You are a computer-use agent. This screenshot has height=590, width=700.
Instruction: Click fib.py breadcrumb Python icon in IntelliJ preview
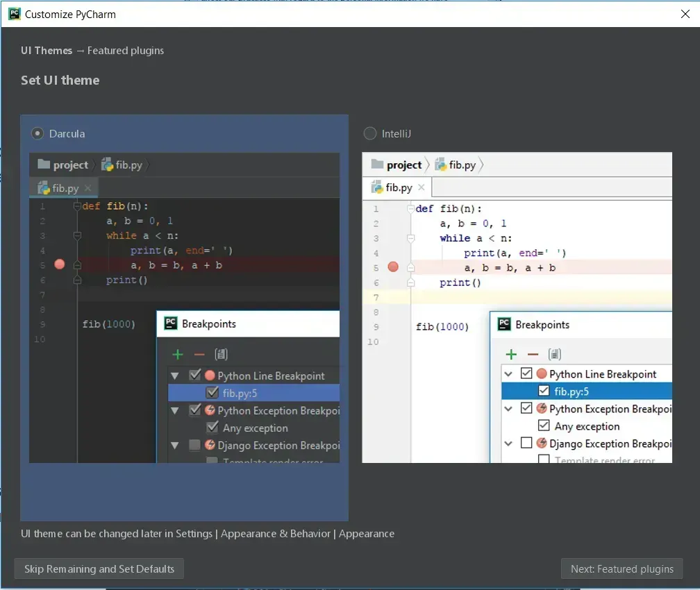(440, 165)
